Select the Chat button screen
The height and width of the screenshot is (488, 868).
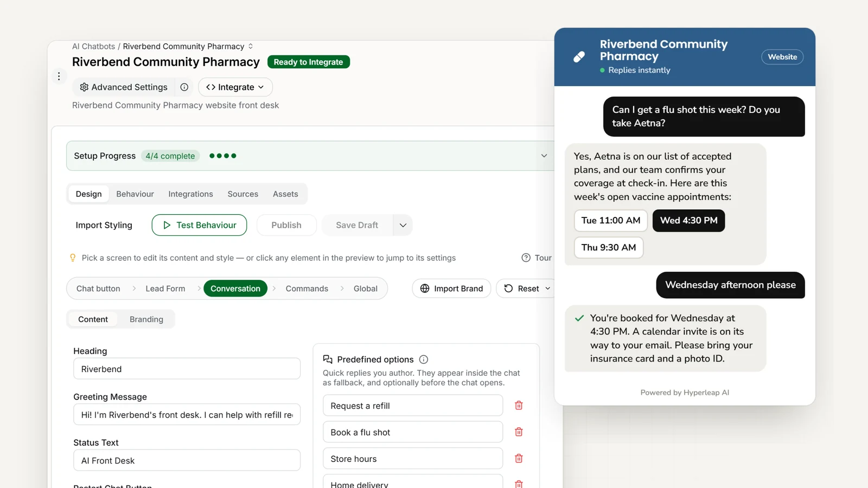[98, 289]
